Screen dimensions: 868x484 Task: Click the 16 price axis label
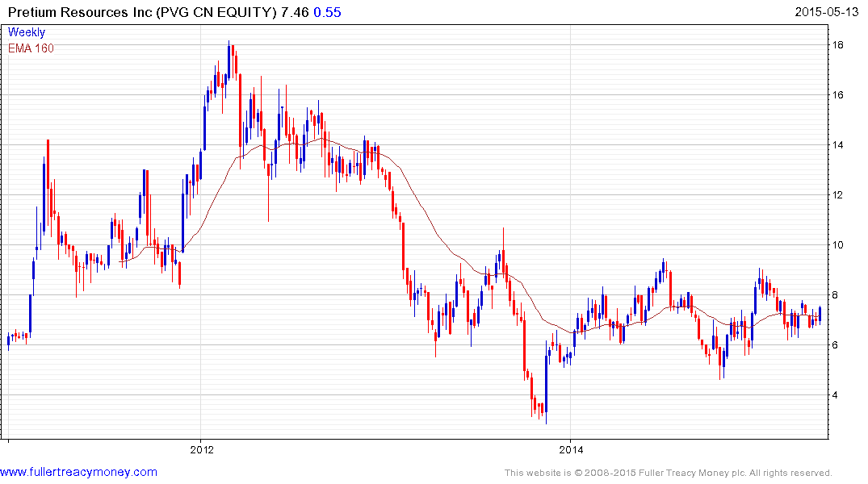pos(837,95)
